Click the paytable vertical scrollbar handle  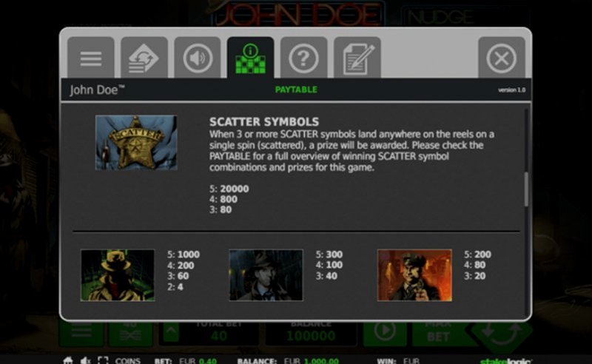(x=526, y=189)
